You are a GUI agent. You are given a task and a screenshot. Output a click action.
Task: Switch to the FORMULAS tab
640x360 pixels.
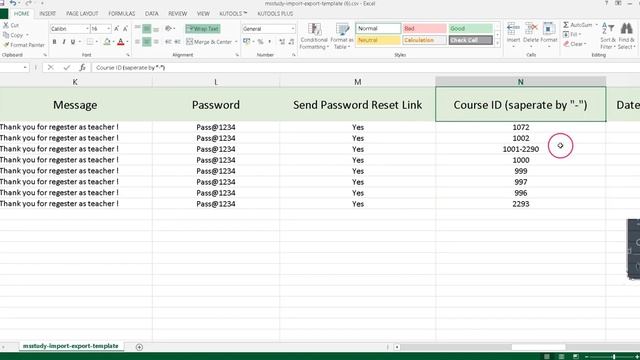click(x=122, y=13)
